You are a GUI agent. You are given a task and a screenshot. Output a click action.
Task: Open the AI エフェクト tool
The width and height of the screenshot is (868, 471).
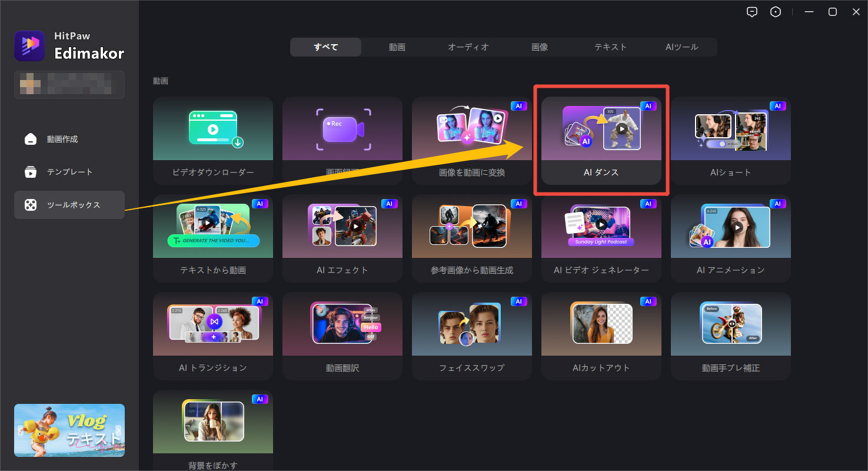pyautogui.click(x=342, y=238)
